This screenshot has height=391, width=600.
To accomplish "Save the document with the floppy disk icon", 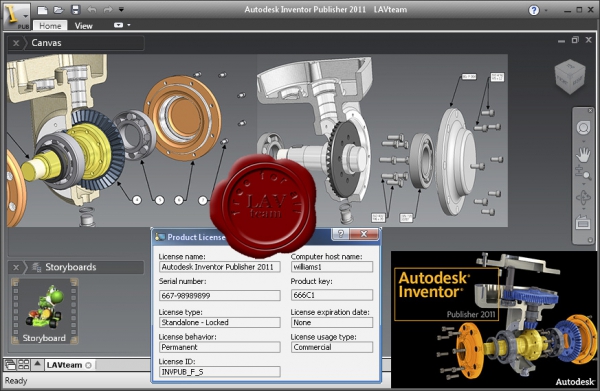I will [75, 10].
